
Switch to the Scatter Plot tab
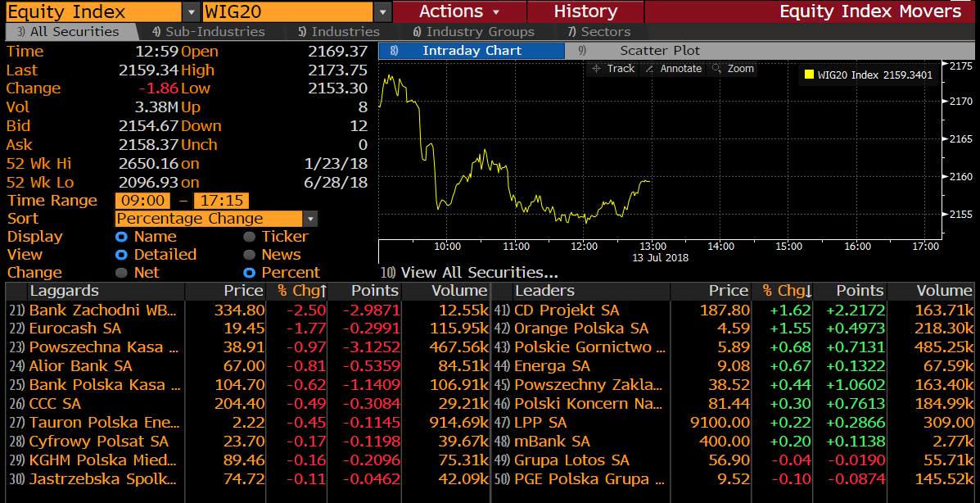click(659, 51)
